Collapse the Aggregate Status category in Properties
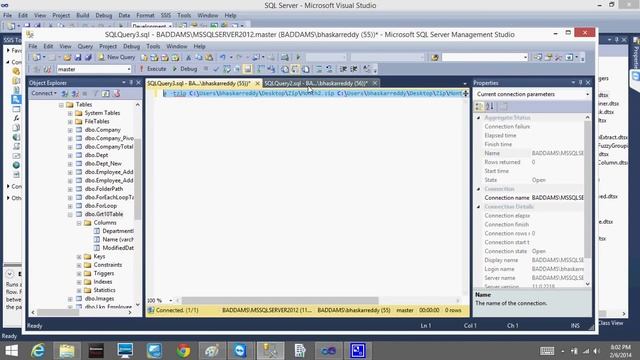Image resolution: width=640 pixels, height=360 pixels. (478, 118)
